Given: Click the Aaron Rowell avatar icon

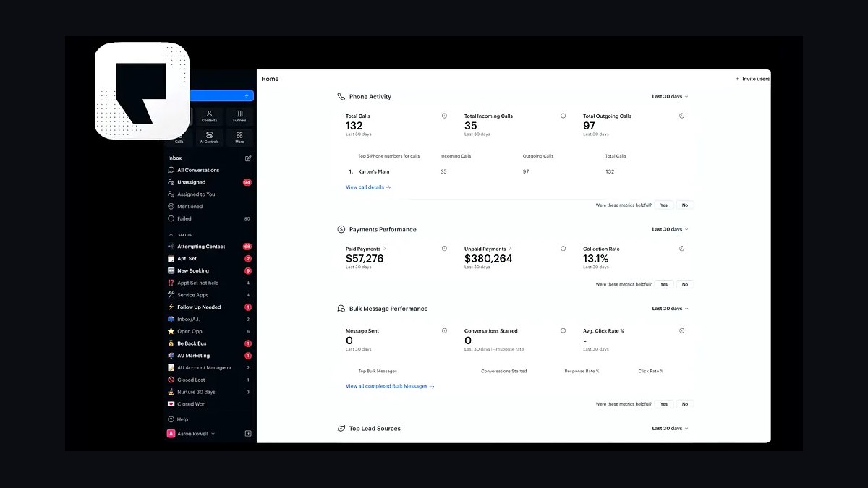Looking at the screenshot, I should (171, 434).
